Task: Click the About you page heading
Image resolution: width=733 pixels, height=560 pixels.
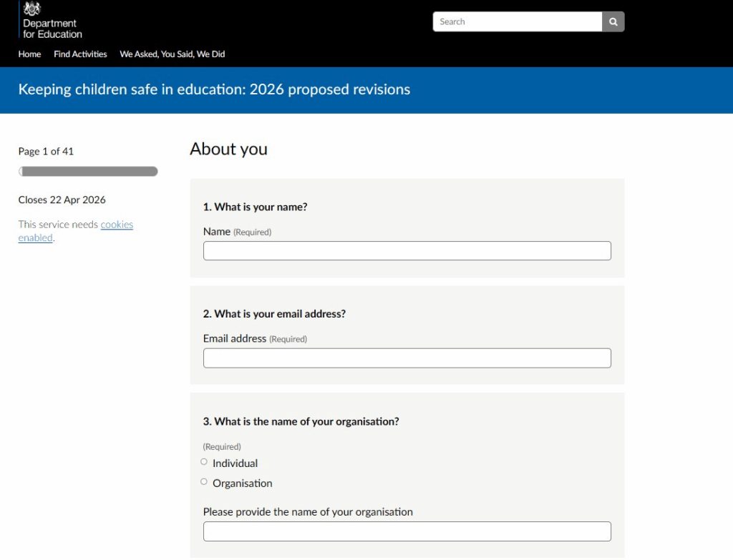Action: (x=228, y=149)
